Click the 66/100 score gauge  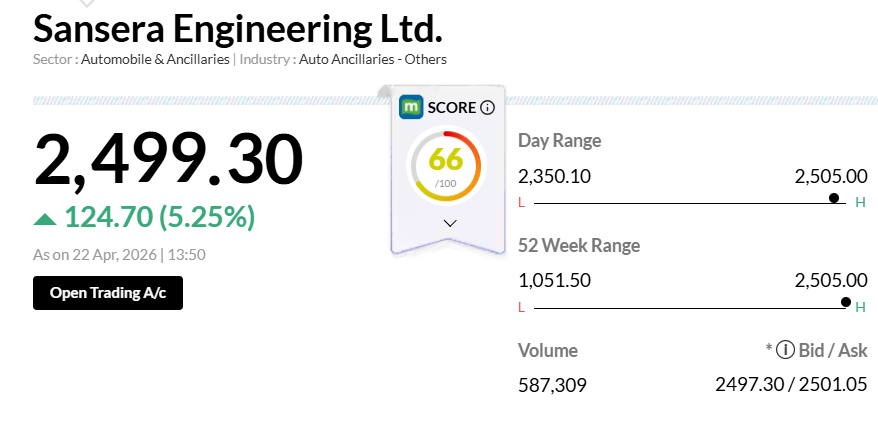point(446,166)
